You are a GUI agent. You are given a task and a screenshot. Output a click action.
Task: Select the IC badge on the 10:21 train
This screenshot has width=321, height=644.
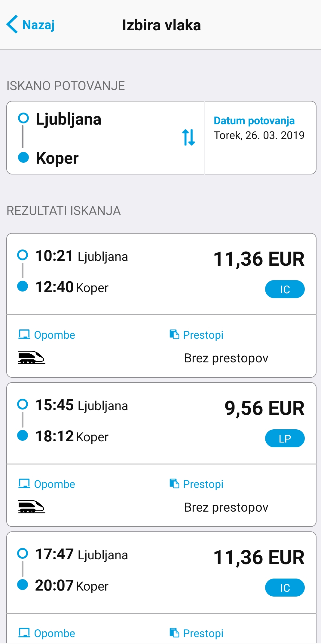pos(285,289)
